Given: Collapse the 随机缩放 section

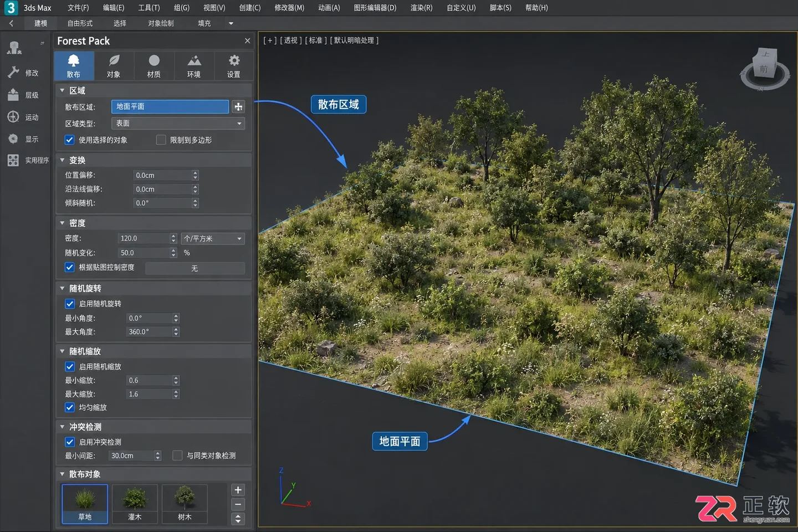Looking at the screenshot, I should point(62,351).
